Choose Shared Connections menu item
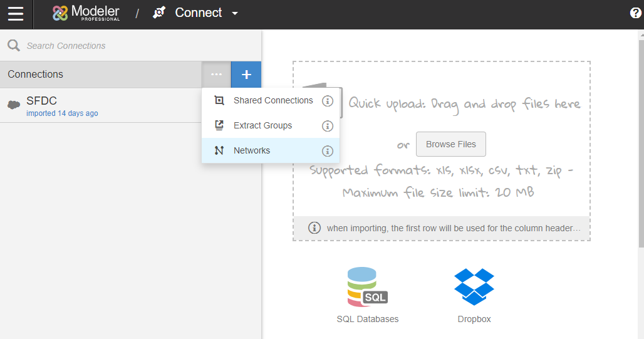 tap(273, 100)
